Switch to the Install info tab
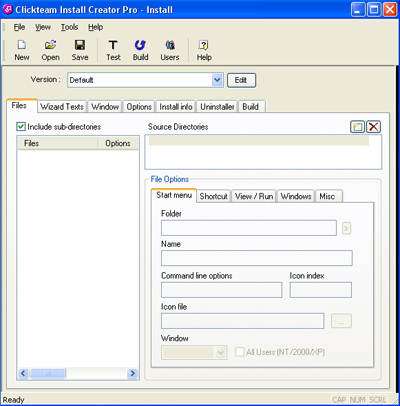The height and width of the screenshot is (406, 400). tap(176, 107)
